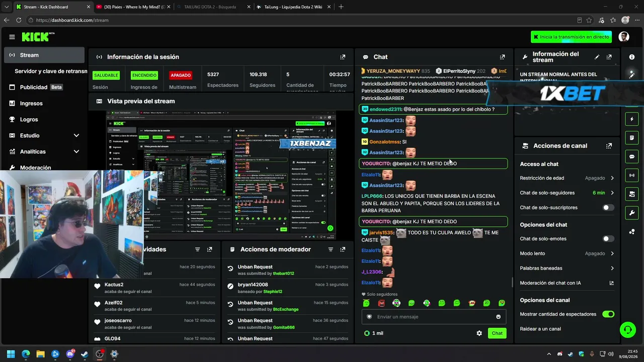Click the broadcast signal icon in the right sidebar
The image size is (644, 362).
click(632, 175)
